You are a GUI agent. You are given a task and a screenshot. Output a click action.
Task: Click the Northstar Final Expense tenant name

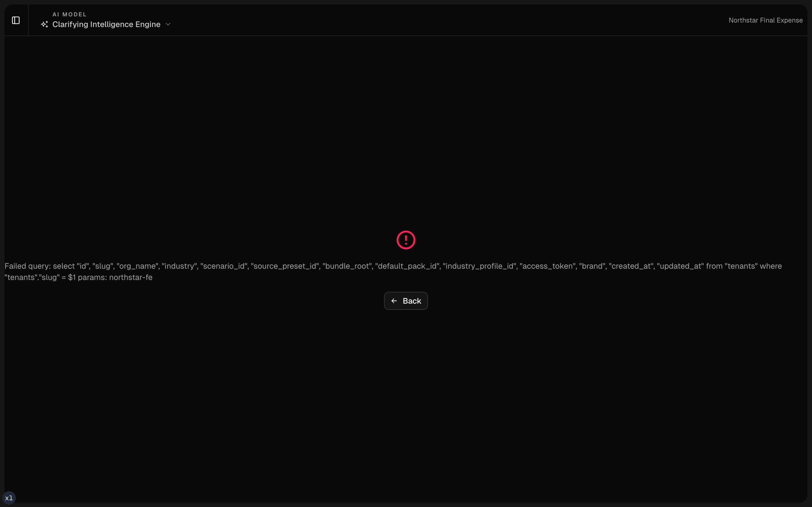[766, 20]
